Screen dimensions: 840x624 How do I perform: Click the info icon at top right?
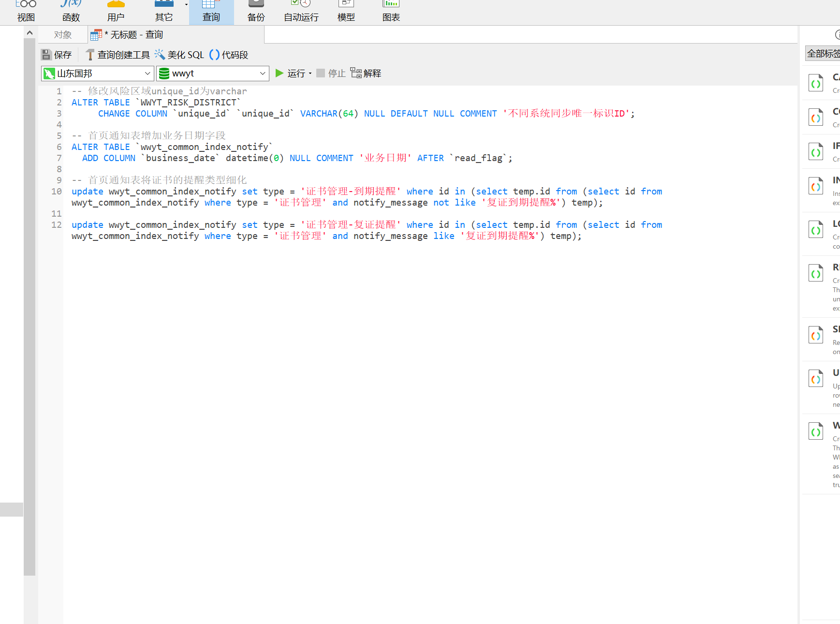pos(838,34)
